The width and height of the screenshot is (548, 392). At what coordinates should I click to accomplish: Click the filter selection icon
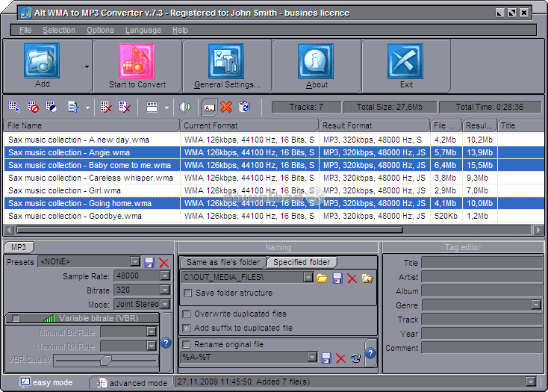[73, 107]
